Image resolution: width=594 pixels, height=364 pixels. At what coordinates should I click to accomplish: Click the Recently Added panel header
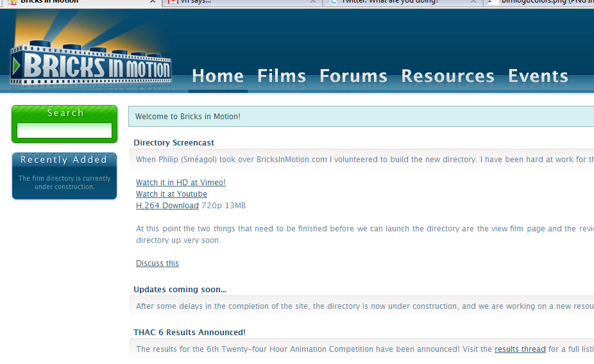coord(64,160)
